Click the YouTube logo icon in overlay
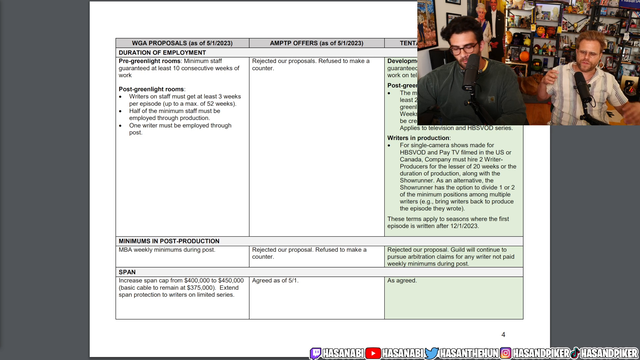Image resolution: width=640 pixels, height=360 pixels. click(x=373, y=353)
